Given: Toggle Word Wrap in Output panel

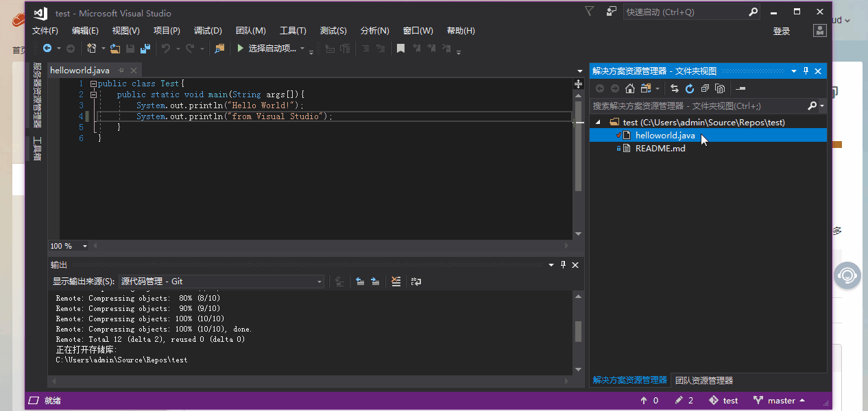Looking at the screenshot, I should tap(415, 281).
